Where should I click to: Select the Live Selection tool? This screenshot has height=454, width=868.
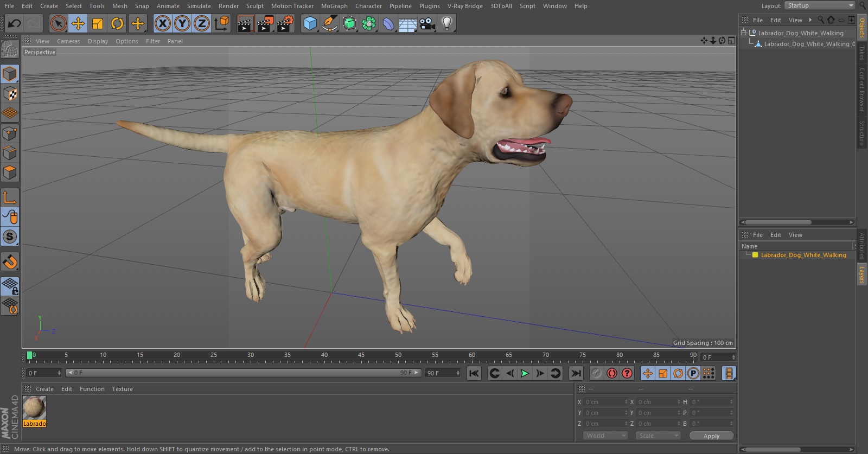[58, 23]
